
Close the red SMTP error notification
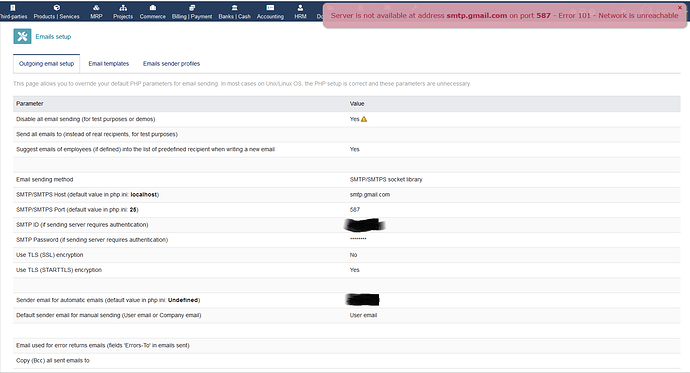click(679, 7)
